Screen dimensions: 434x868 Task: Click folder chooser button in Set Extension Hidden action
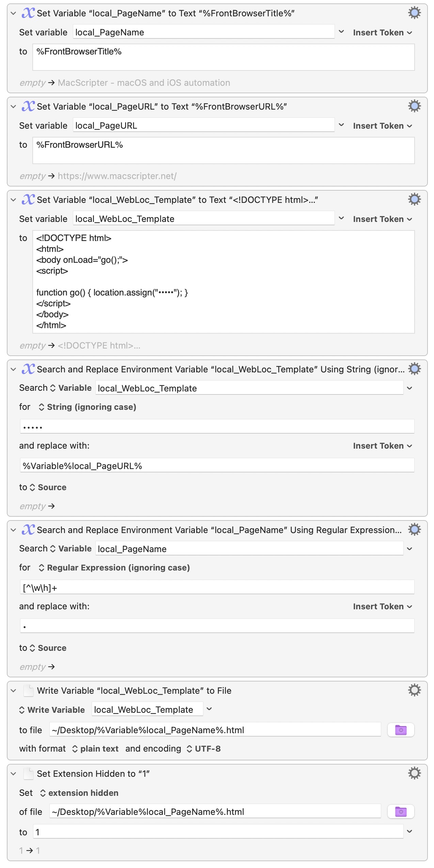[401, 811]
